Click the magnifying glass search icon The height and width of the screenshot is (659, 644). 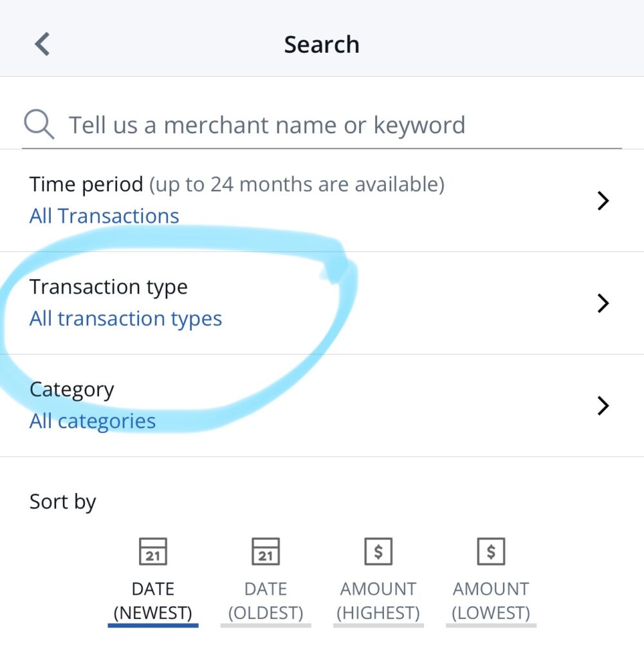pos(39,124)
